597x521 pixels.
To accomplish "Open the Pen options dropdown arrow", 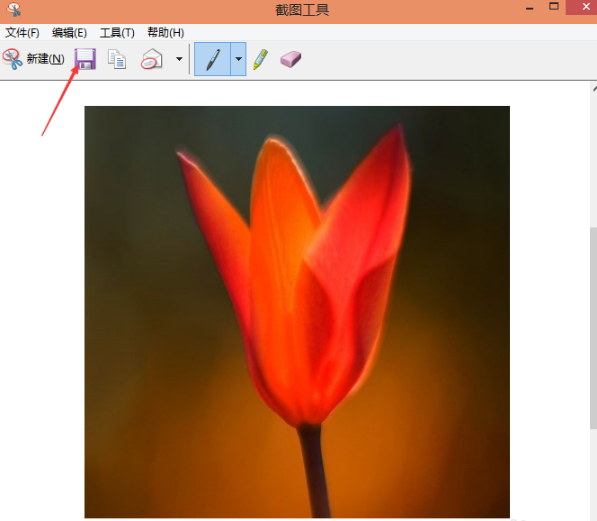I will click(238, 59).
